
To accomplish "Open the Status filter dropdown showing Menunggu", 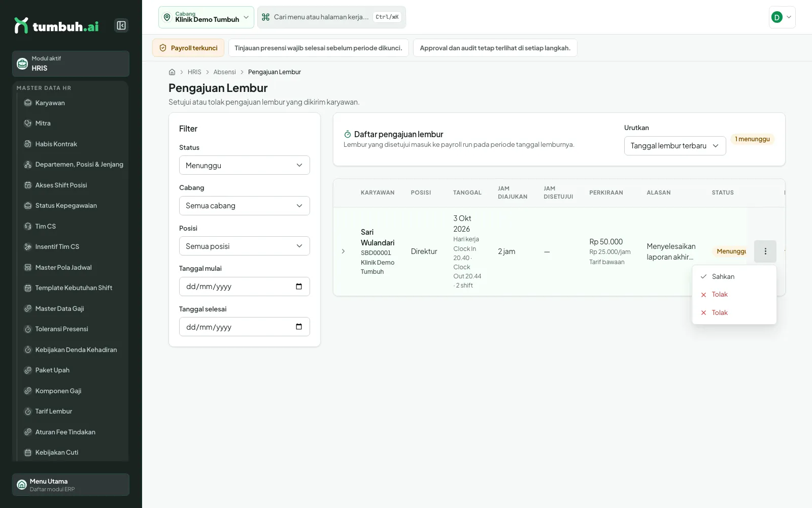I will click(245, 165).
